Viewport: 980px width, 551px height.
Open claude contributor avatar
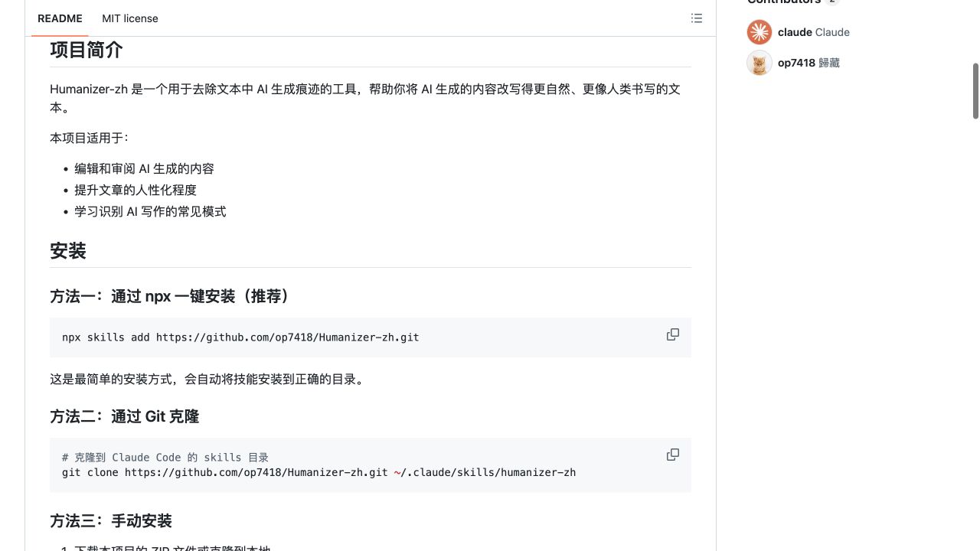759,32
